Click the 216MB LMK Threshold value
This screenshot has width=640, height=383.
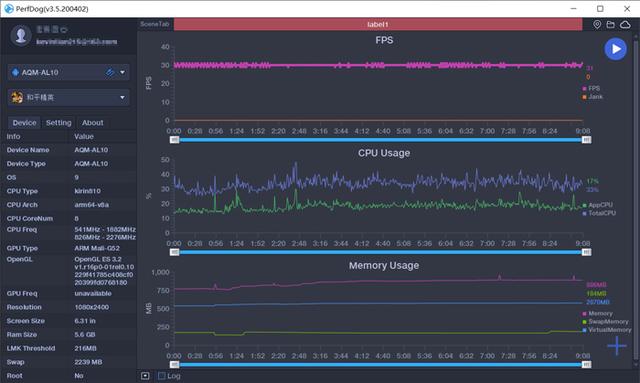(85, 348)
